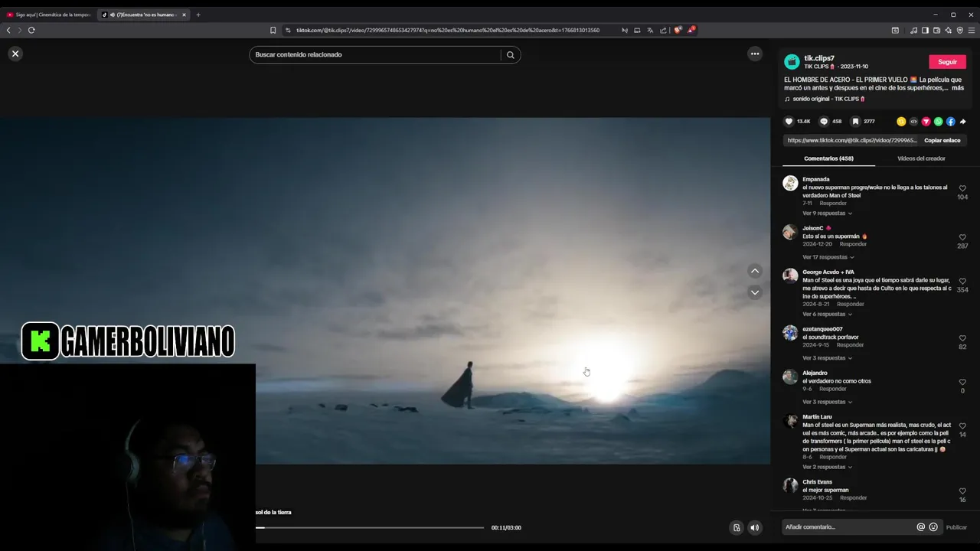
Task: Like the video with heart icon
Action: coord(789,121)
